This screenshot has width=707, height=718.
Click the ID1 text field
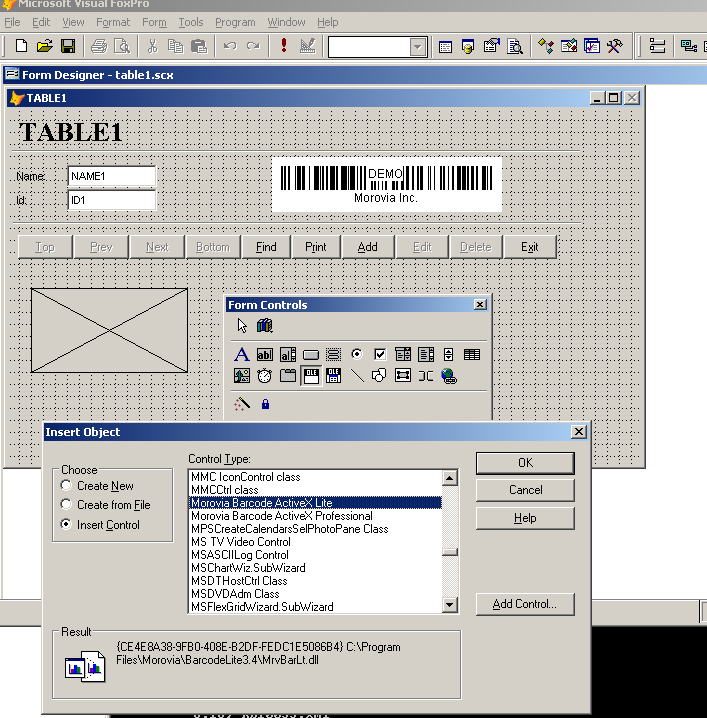112,200
